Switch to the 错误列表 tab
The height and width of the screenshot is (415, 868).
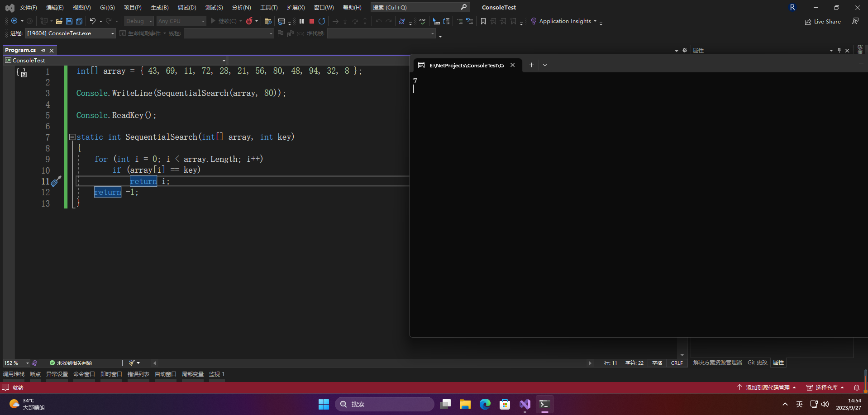138,374
